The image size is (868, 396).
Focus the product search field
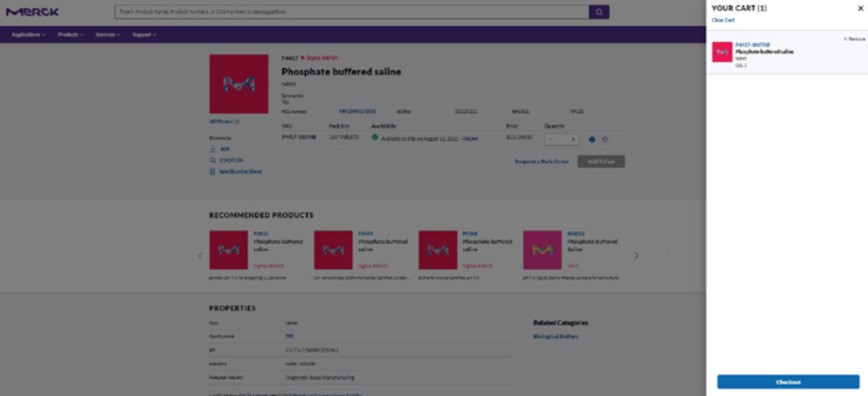(x=352, y=11)
